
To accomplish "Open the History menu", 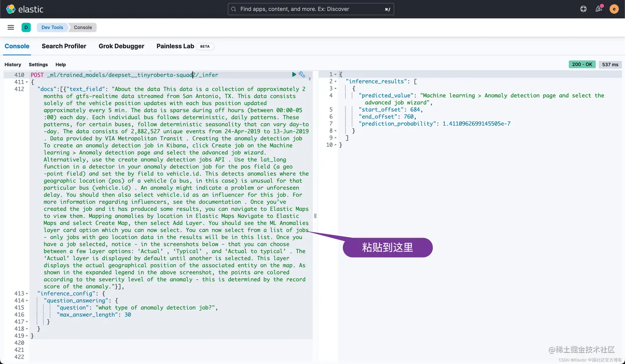I will pyautogui.click(x=13, y=64).
